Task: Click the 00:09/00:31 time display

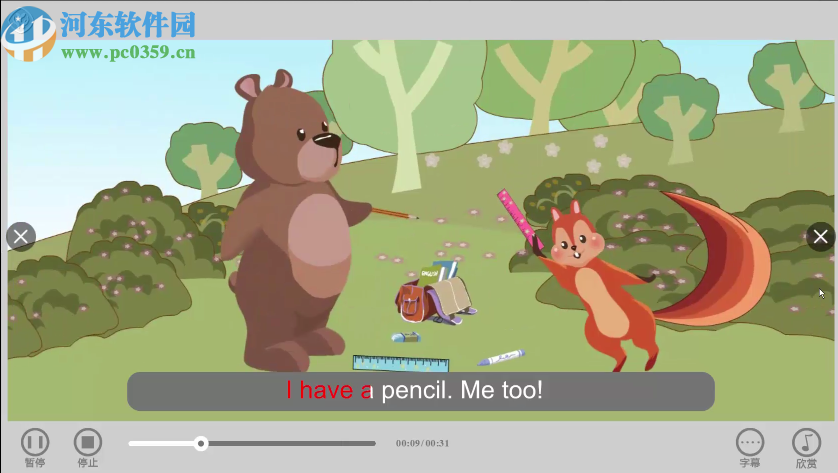Action: [x=422, y=443]
